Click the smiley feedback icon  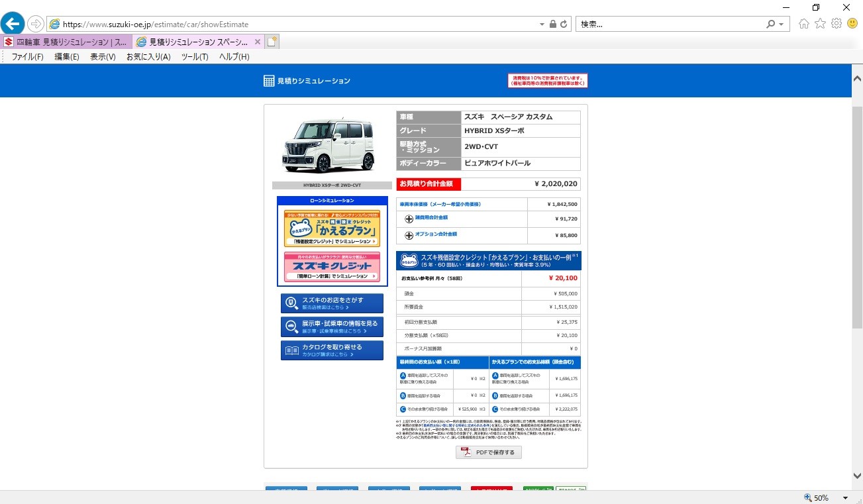click(x=852, y=24)
